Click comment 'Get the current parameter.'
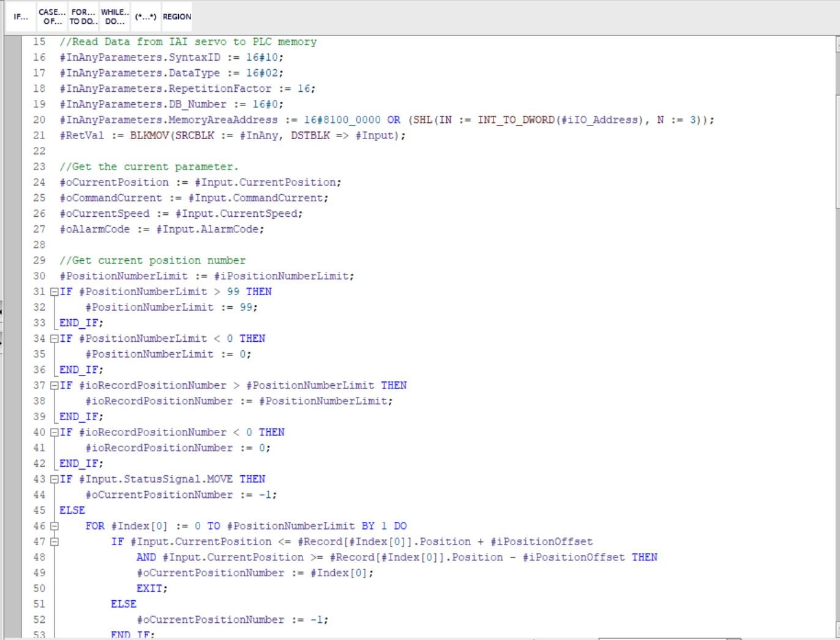 click(149, 167)
